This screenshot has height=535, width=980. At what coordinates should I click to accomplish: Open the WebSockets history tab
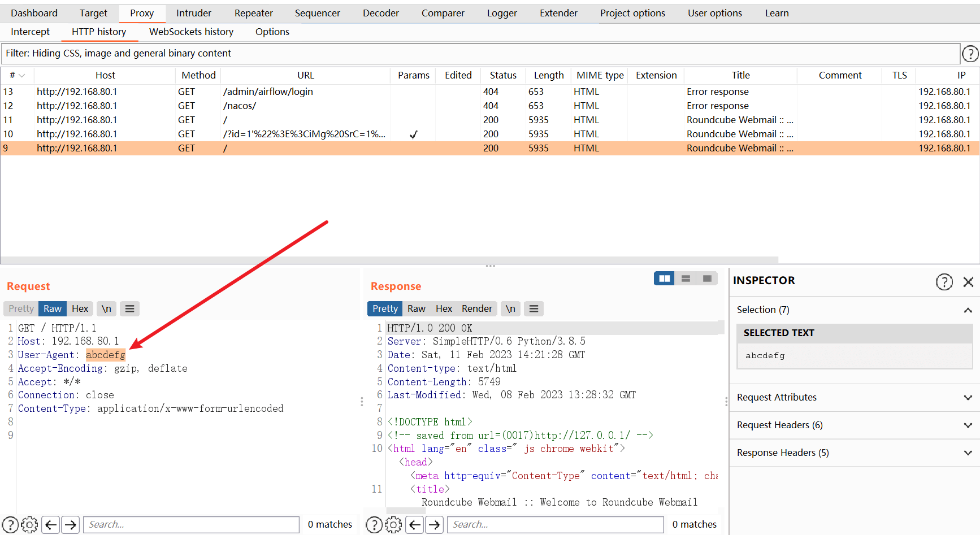tap(191, 32)
